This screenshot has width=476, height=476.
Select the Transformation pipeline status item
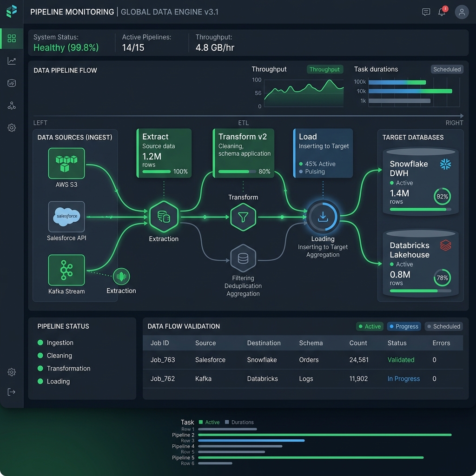(x=64, y=368)
